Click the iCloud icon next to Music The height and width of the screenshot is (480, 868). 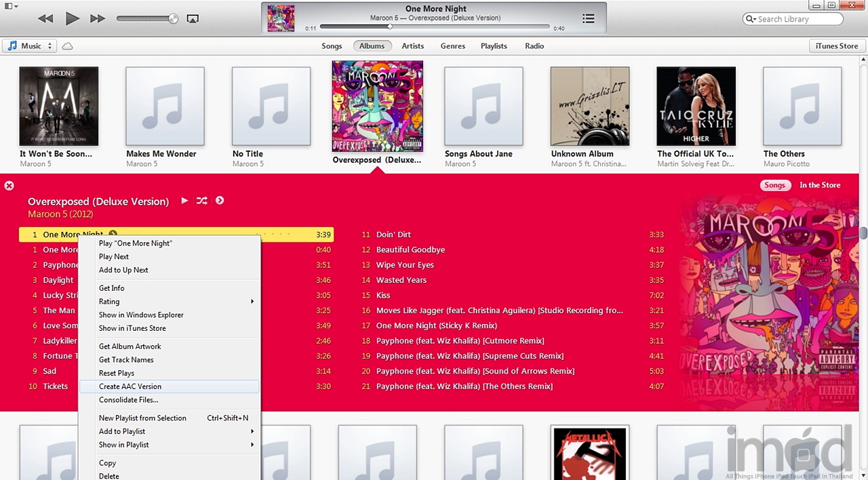click(x=67, y=46)
